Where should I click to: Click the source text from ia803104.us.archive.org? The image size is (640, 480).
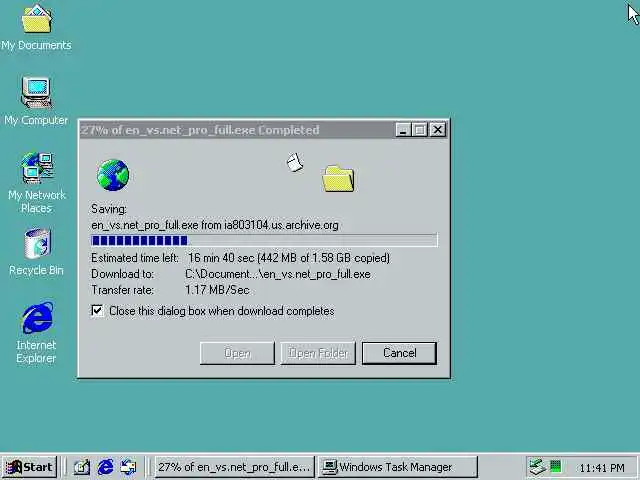(270, 225)
